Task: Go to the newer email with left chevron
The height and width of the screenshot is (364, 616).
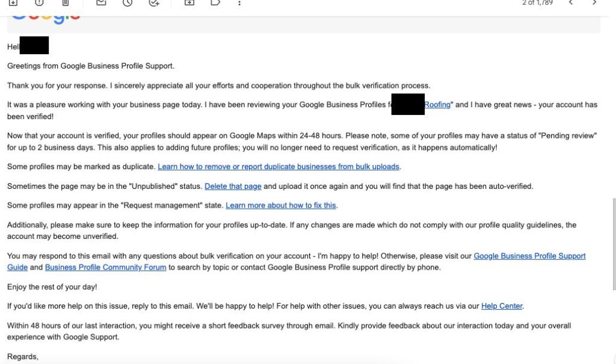Action: [571, 2]
